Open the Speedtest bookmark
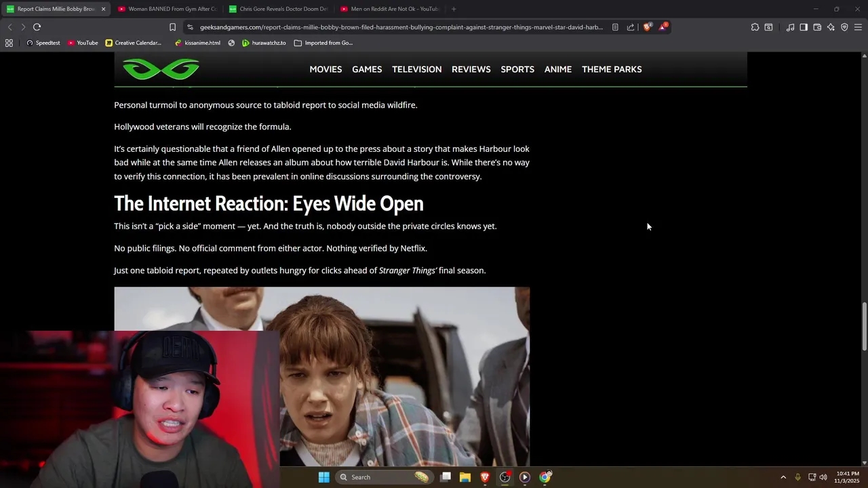The height and width of the screenshot is (488, 868). pos(43,43)
